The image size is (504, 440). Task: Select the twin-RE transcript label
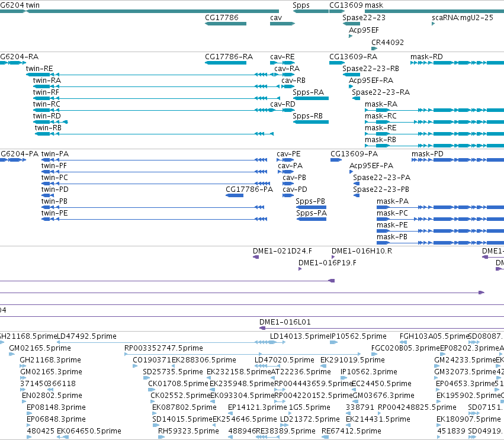pos(40,69)
